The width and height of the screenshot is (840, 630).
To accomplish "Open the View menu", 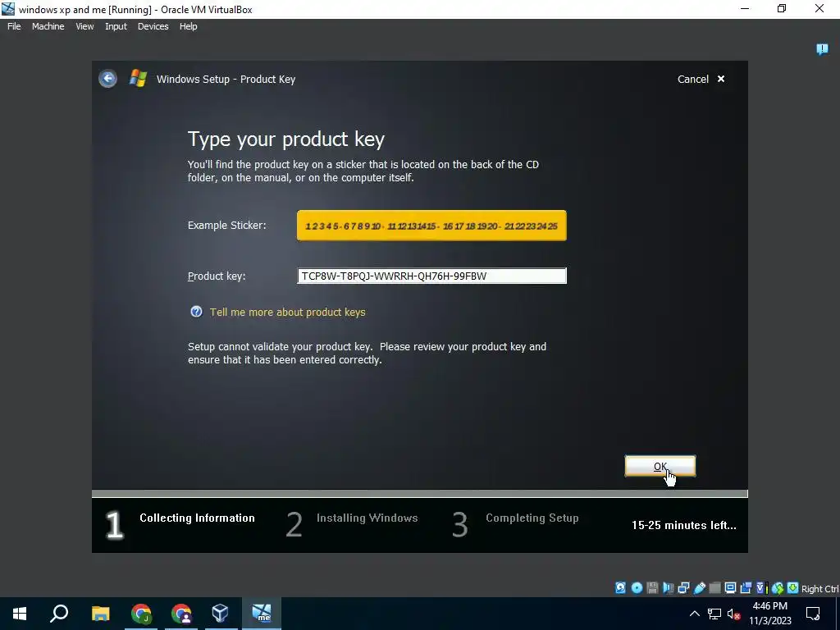I will [x=84, y=26].
